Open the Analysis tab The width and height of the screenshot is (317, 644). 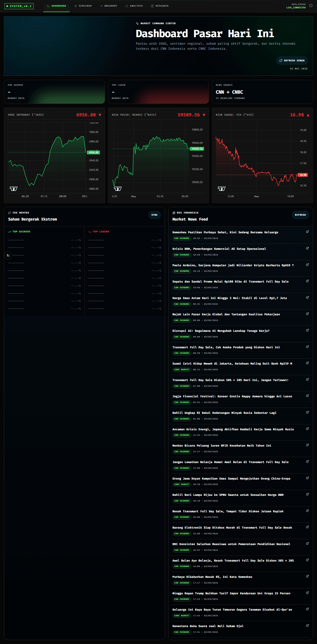[x=134, y=6]
